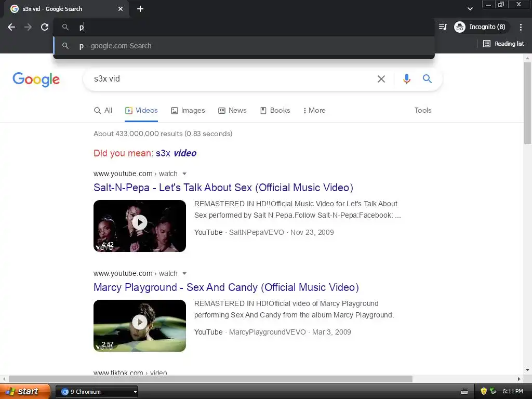This screenshot has width=532, height=399.
Task: Open Salt-N-Pepa Let's Talk About Sex result
Action: (x=223, y=188)
